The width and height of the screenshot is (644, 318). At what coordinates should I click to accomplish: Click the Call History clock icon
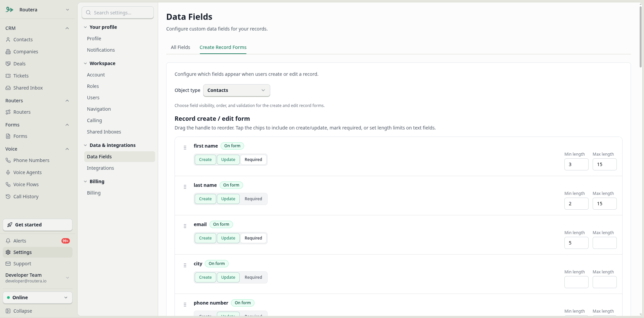8,197
